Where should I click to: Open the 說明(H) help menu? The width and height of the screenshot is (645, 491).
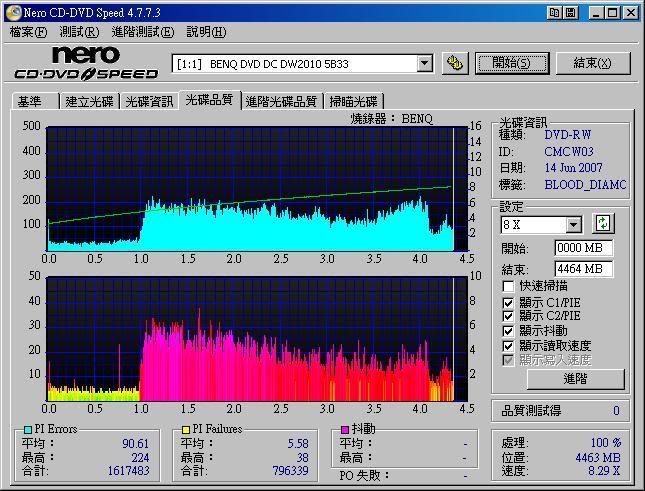(x=206, y=32)
